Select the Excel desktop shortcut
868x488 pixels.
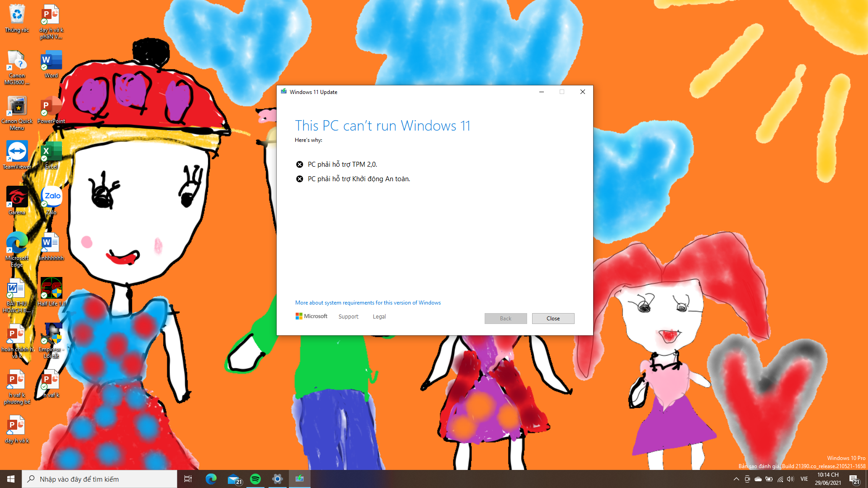[x=51, y=155]
